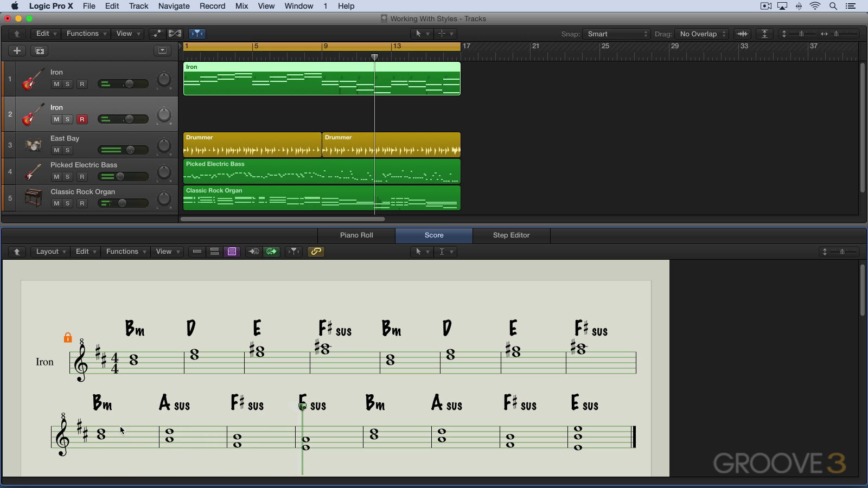Screen dimensions: 868x488
Task: Open the Tracks area View menu
Action: (x=127, y=34)
